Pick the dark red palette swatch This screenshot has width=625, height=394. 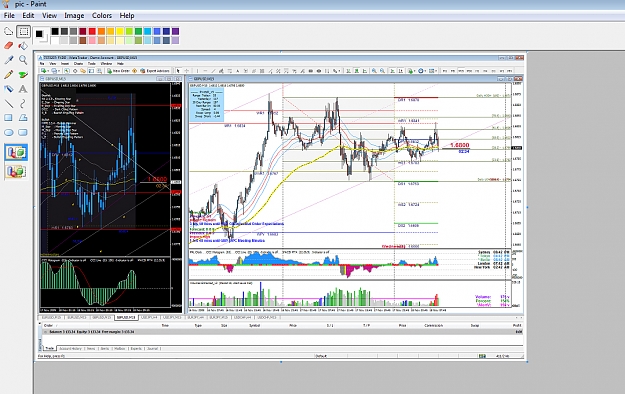(83, 31)
